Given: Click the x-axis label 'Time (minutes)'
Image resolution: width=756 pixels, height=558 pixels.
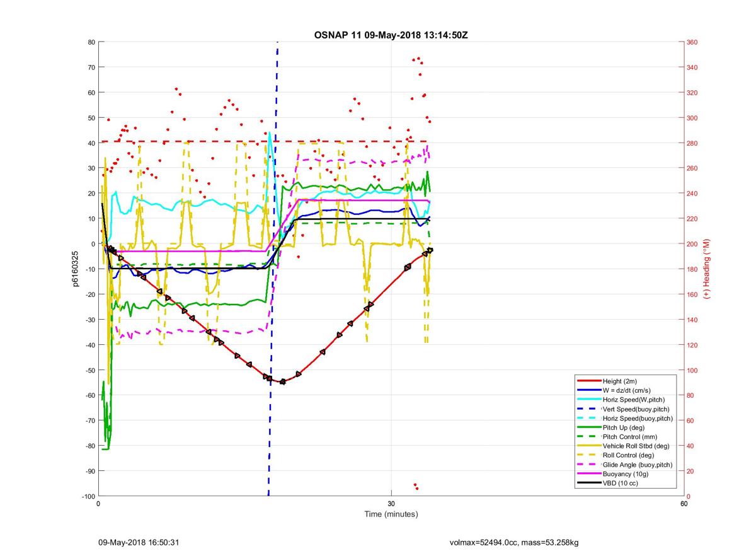Looking at the screenshot, I should (x=391, y=514).
